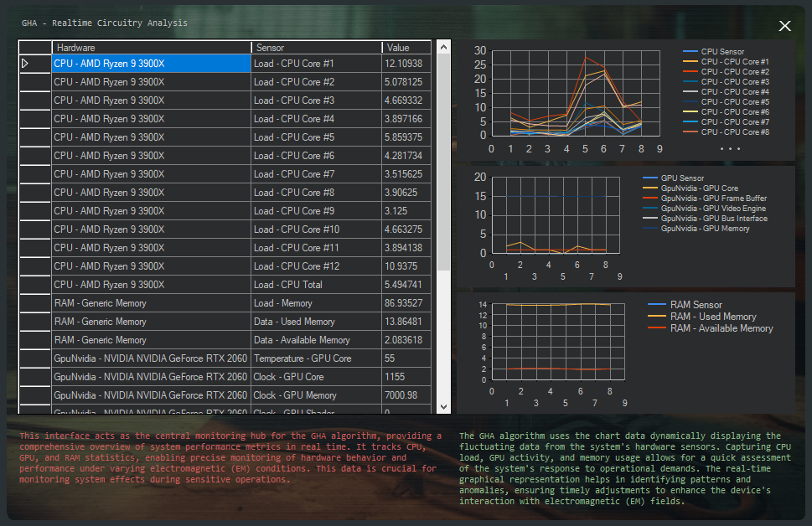Select the Load - CPU Core #5 cell

317,137
